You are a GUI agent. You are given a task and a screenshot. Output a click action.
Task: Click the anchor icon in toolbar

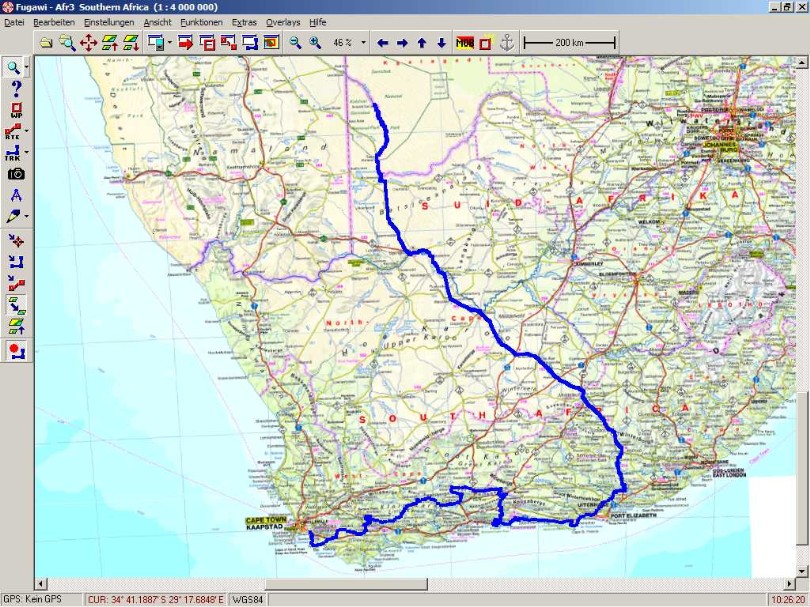(506, 43)
